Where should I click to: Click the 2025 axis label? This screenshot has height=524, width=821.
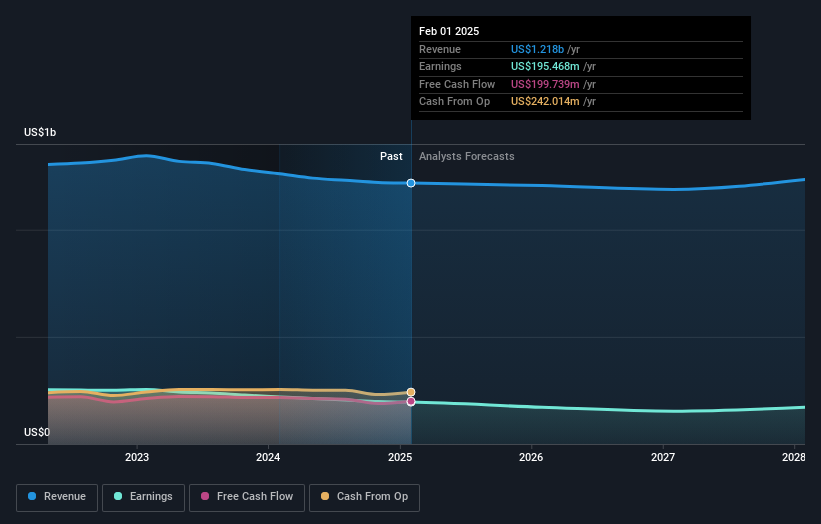(400, 458)
